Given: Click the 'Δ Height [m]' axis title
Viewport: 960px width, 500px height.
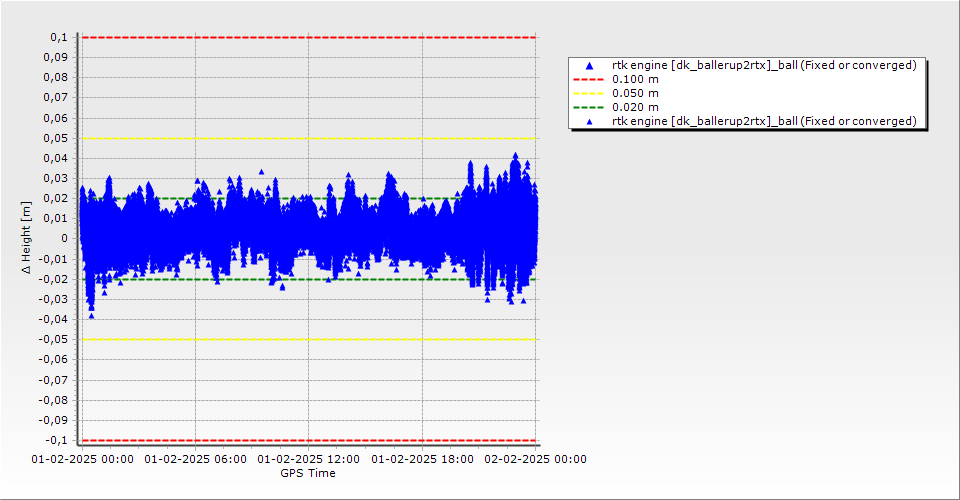Looking at the screenshot, I should 26,237.
